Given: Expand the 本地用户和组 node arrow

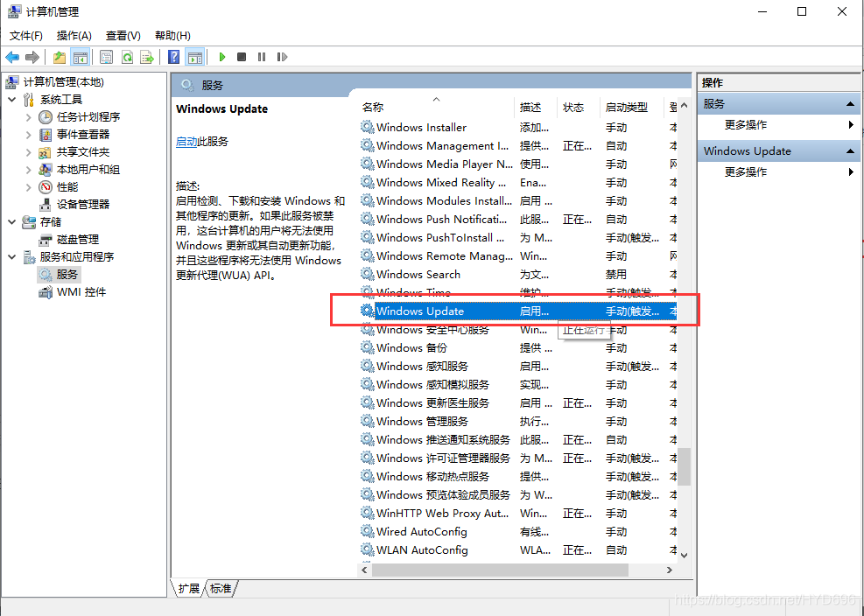Looking at the screenshot, I should pyautogui.click(x=29, y=169).
